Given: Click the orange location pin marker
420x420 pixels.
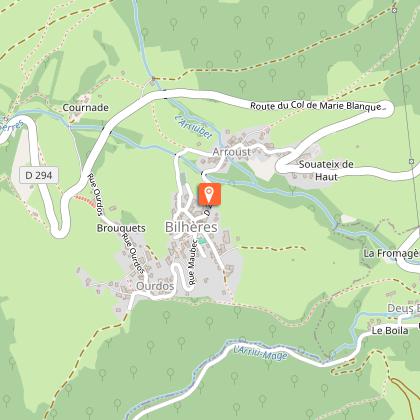Looking at the screenshot, I should (x=209, y=194).
